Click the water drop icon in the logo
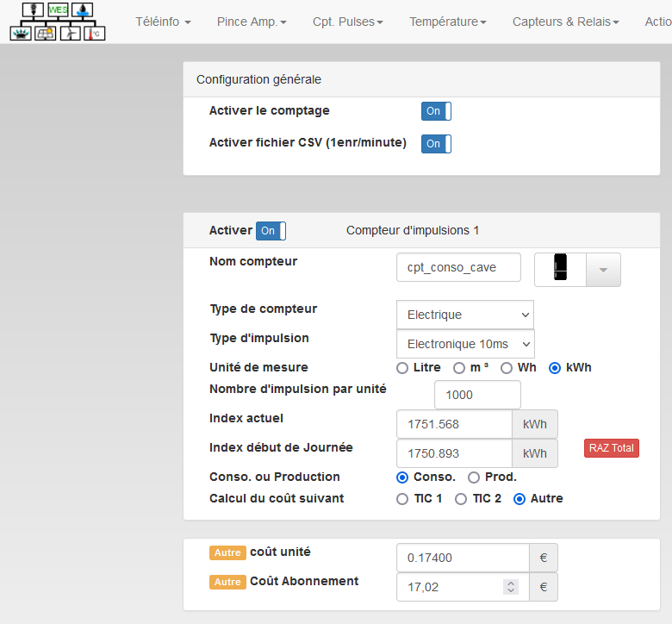Viewport: 672px width, 624px height. tap(83, 11)
